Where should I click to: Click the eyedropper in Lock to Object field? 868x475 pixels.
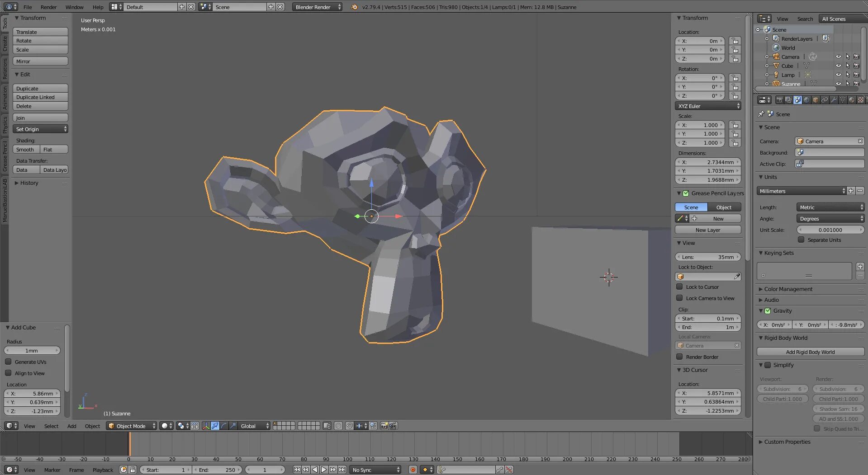737,276
